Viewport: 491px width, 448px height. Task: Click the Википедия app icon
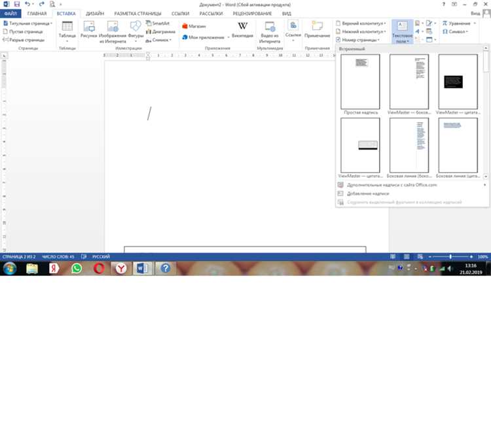(242, 29)
